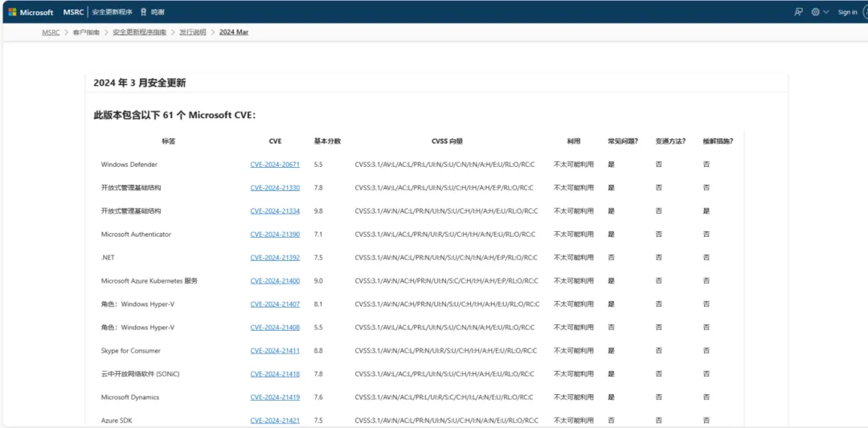Image resolution: width=868 pixels, height=428 pixels.
Task: Open CVE-2024-21419 link
Action: tap(275, 397)
